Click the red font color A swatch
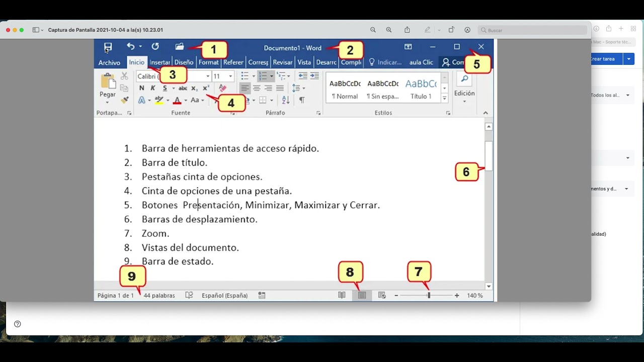Image resolution: width=644 pixels, height=362 pixels. [177, 100]
